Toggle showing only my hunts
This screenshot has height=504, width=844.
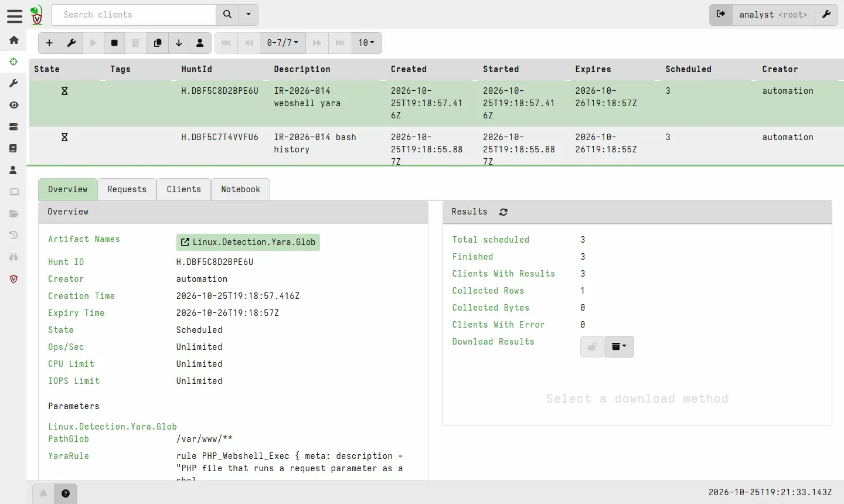(200, 43)
